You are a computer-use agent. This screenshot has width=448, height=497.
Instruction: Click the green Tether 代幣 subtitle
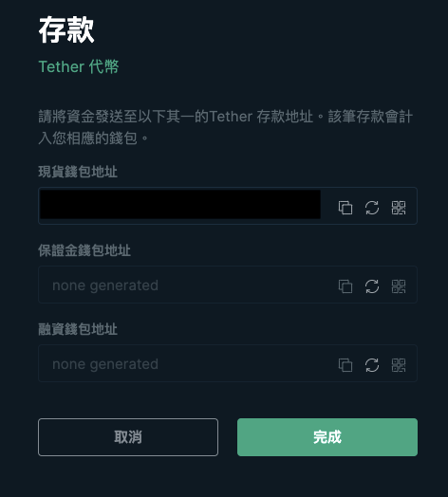tap(79, 67)
